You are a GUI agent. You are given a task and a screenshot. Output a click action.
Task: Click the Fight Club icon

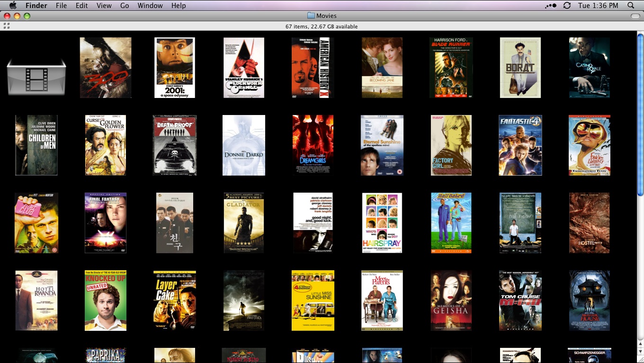36,223
